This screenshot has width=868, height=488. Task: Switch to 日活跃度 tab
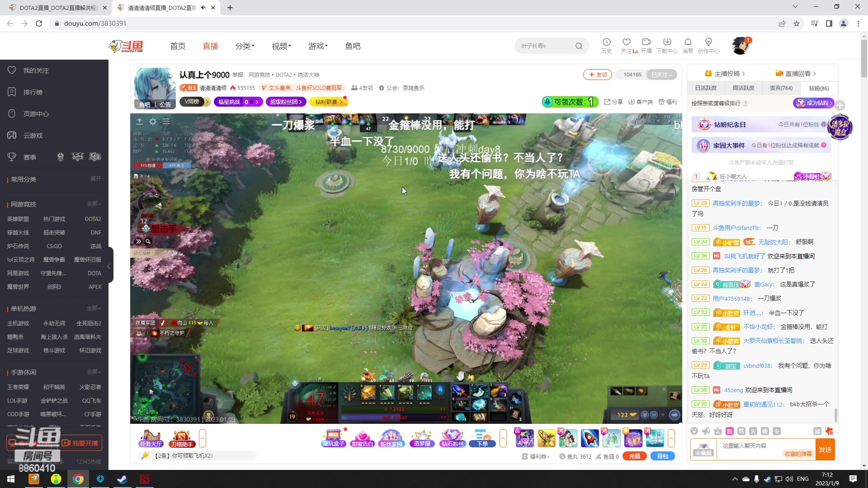(706, 88)
